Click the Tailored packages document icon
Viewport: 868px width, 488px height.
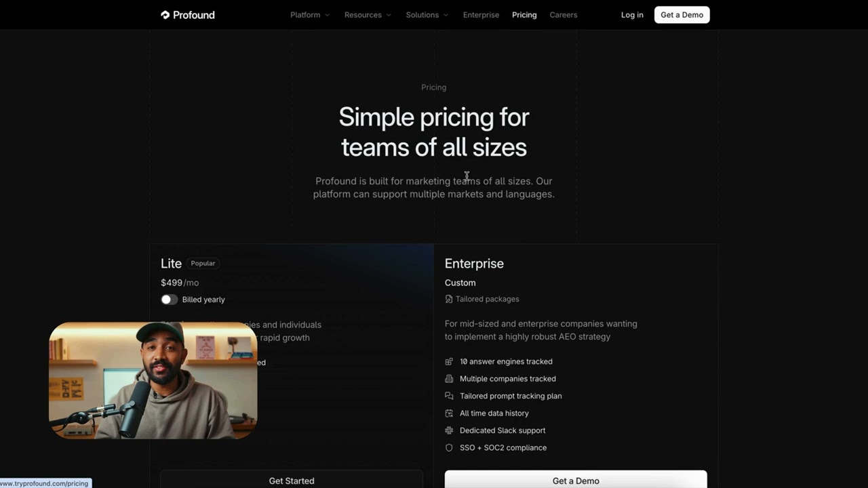[x=449, y=299]
